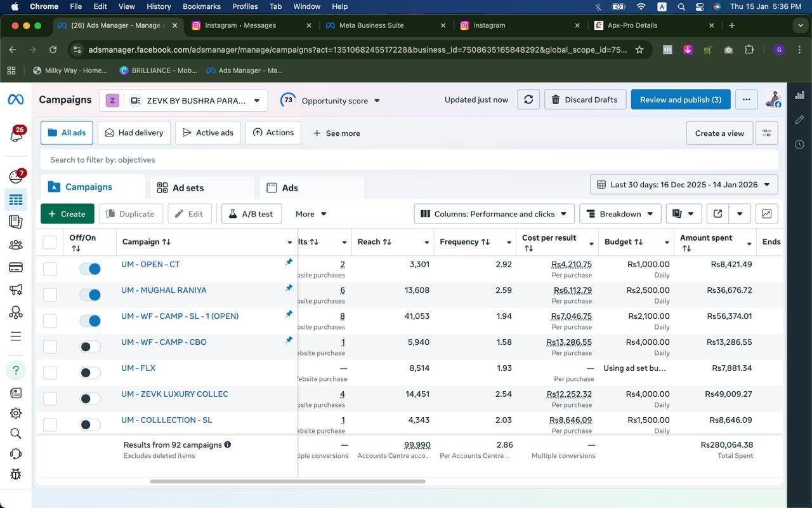Viewport: 812px width, 508px height.
Task: Open edit pencil icon on right rail
Action: coord(800,119)
